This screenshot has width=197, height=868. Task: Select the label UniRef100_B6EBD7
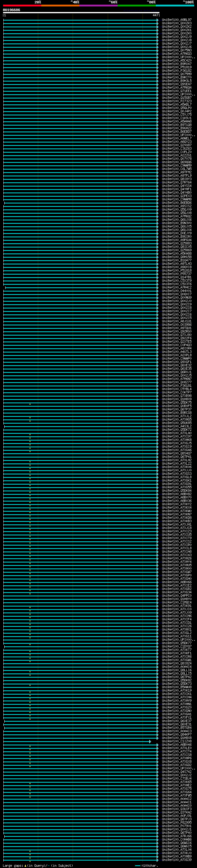177,132
